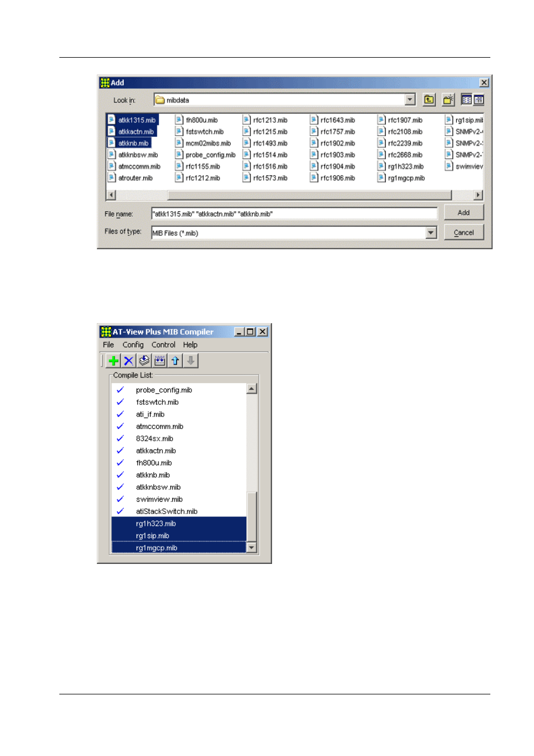Viewport: 534px width, 756px height.
Task: Select file icon of atknbsw.mib
Action: (111, 155)
